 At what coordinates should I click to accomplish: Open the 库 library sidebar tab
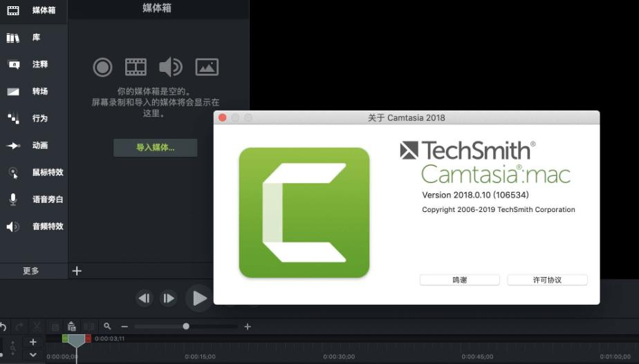click(x=33, y=38)
